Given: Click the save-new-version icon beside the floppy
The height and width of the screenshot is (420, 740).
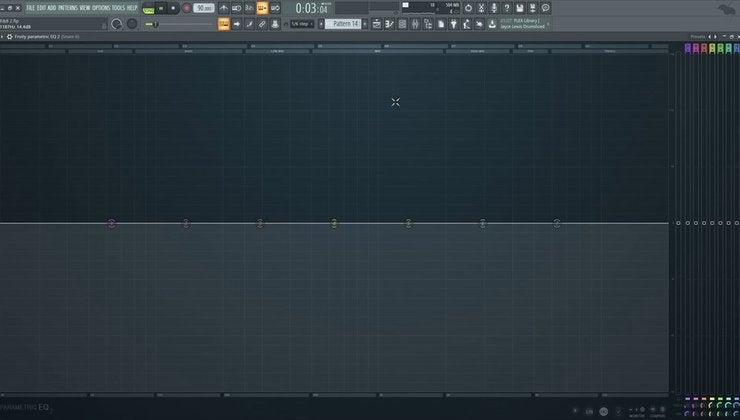Looking at the screenshot, I should point(532,8).
